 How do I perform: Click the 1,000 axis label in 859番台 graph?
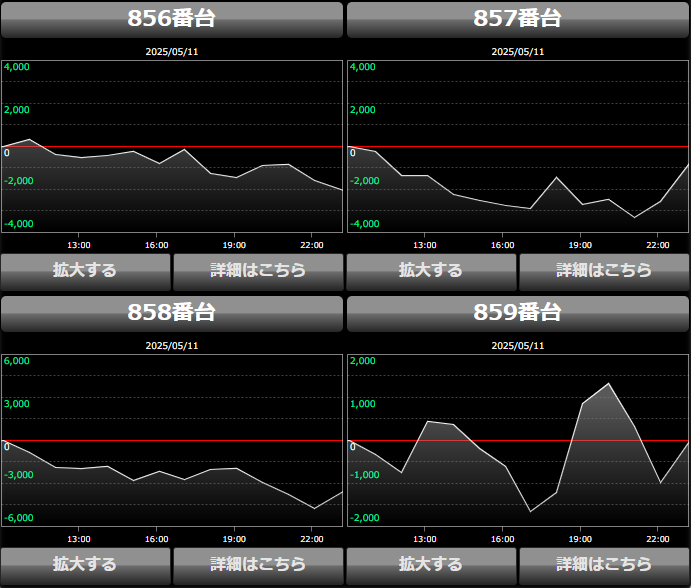point(363,403)
